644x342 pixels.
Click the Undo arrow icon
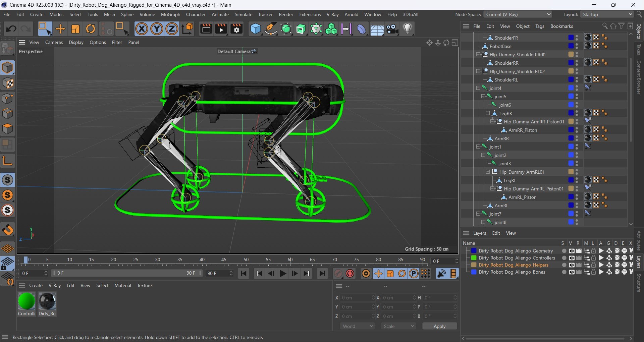[11, 29]
